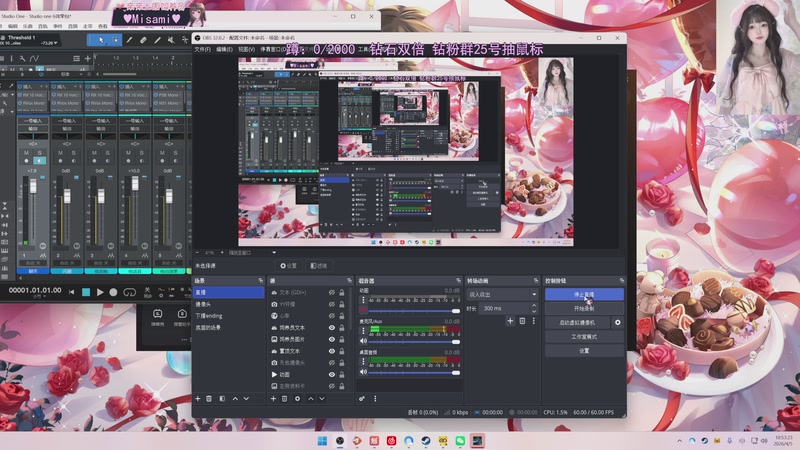Open OBS 停靠窗口(D) menu

pyautogui.click(x=273, y=49)
